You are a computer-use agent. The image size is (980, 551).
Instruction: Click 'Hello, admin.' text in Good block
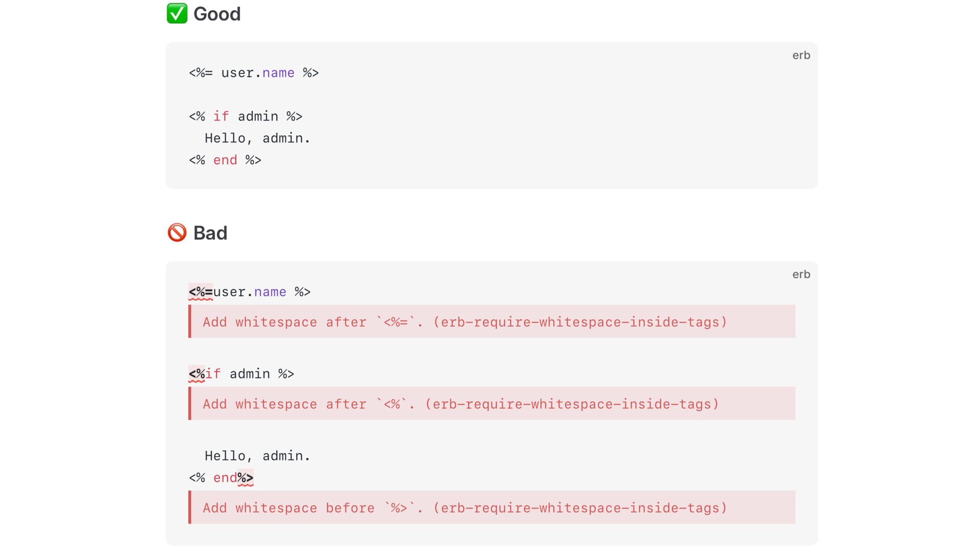click(x=257, y=138)
